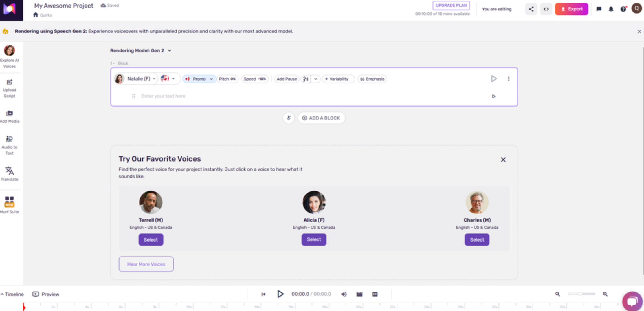644x311 pixels.
Task: Open the pronunciation icon in block toolbar
Action: click(306, 79)
